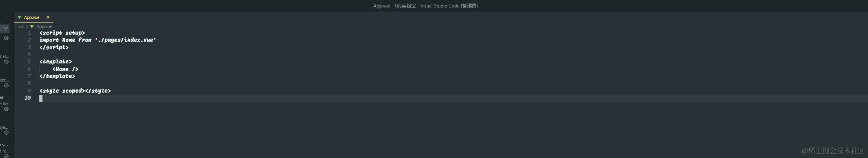Screen dimensions: 868x158
Task: Click the Vue file icon on the App.vue tab
Action: 19,17
